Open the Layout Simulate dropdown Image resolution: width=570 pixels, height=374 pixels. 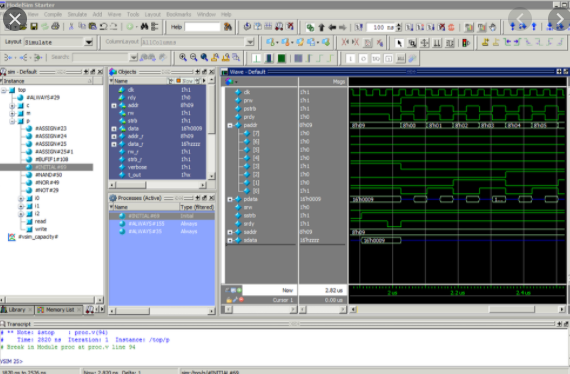click(88, 42)
